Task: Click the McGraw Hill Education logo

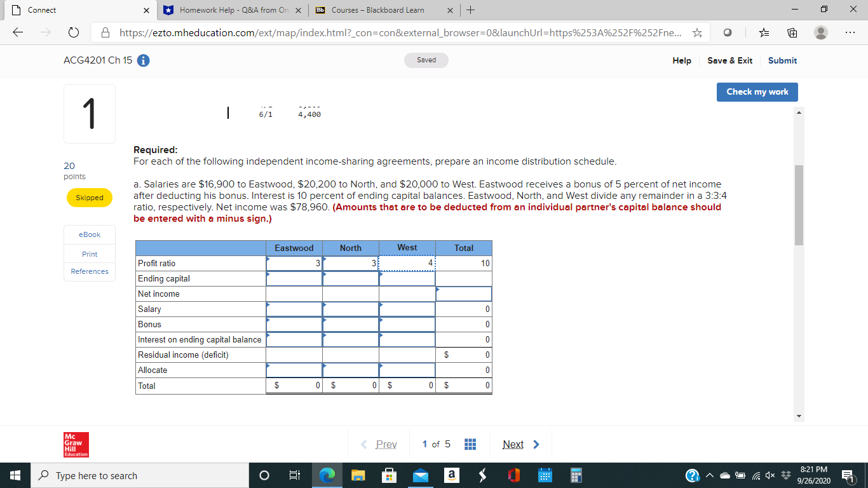Action: [76, 445]
